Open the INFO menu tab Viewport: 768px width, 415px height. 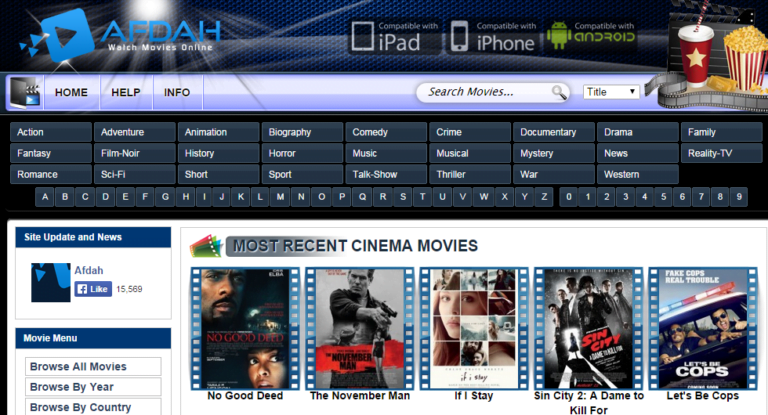(177, 93)
